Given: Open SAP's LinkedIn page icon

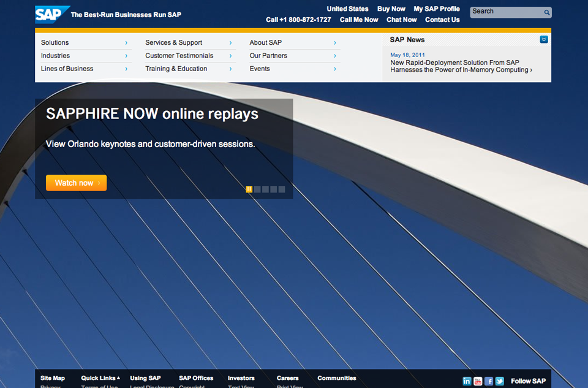Looking at the screenshot, I should tap(467, 381).
